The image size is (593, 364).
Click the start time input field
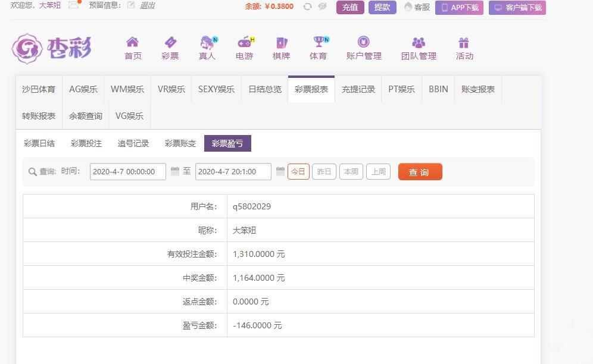(x=127, y=171)
